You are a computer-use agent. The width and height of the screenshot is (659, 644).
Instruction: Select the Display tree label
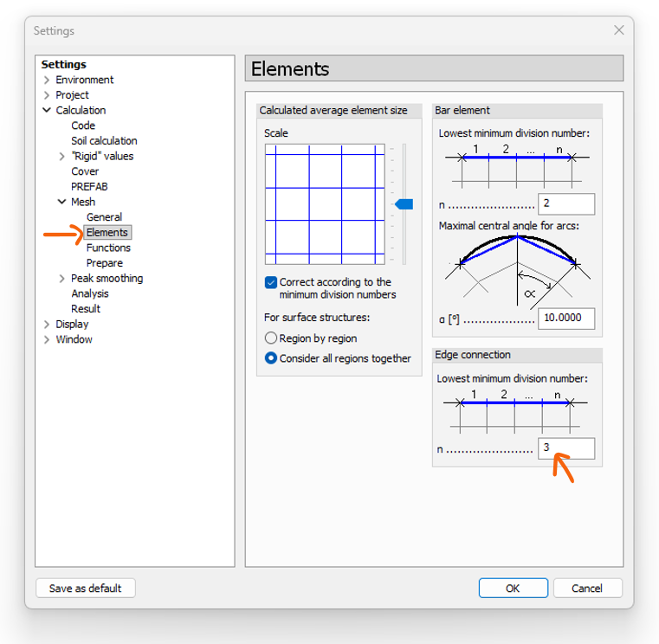(x=72, y=325)
